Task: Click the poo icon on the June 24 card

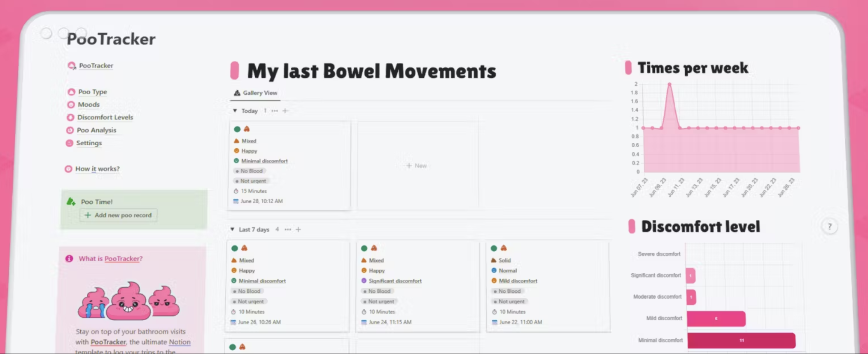Action: tap(374, 248)
